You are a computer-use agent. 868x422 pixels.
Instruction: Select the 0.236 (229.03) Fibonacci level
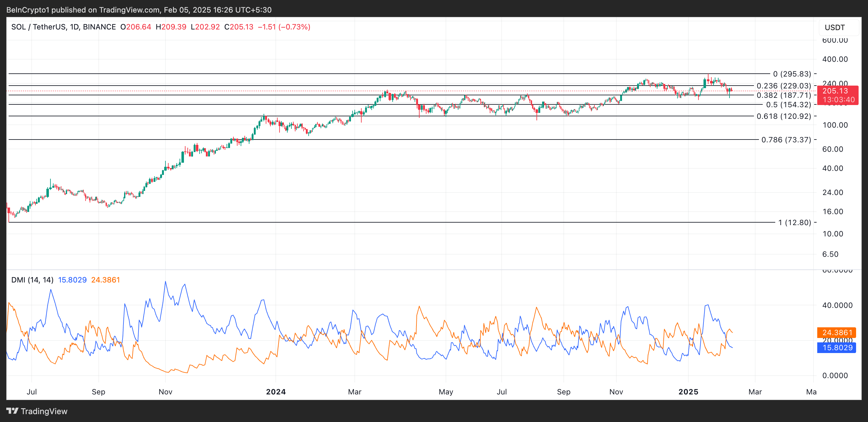coord(783,86)
